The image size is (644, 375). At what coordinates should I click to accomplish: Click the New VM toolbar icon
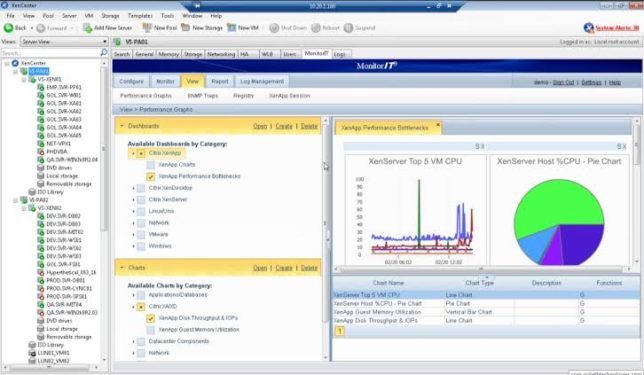pos(232,28)
